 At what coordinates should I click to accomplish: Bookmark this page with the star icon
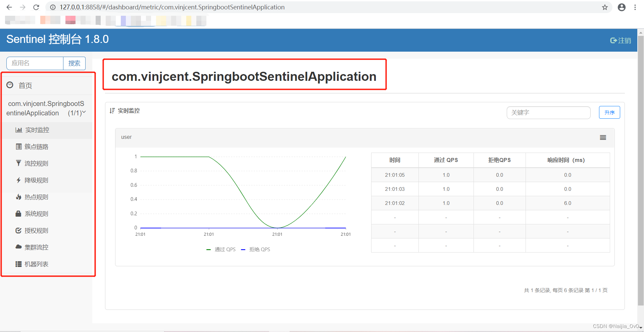pyautogui.click(x=605, y=7)
